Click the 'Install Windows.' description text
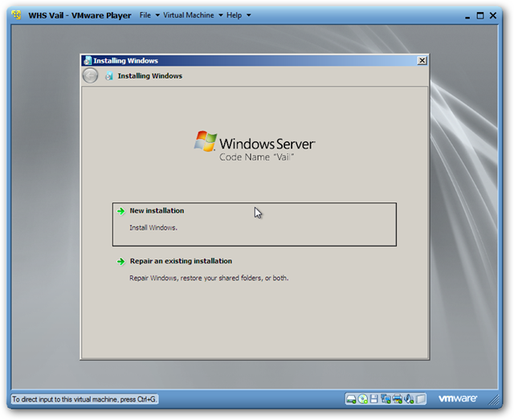 coord(153,227)
